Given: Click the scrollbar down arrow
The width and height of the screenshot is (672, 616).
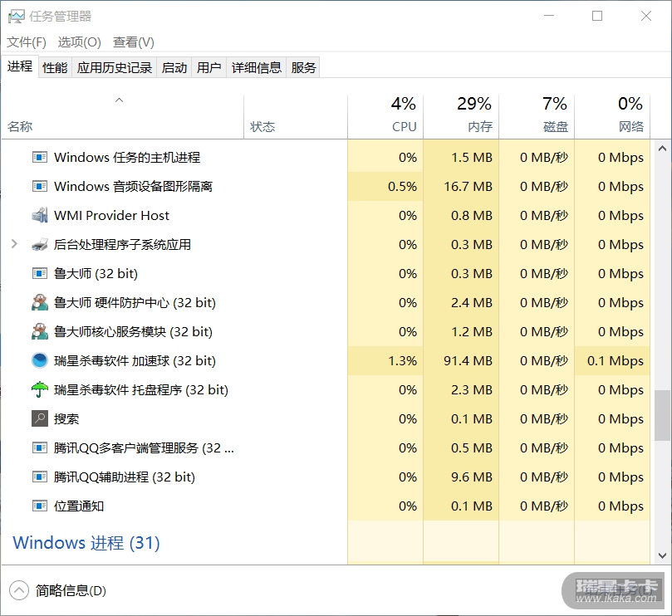Looking at the screenshot, I should [x=662, y=555].
